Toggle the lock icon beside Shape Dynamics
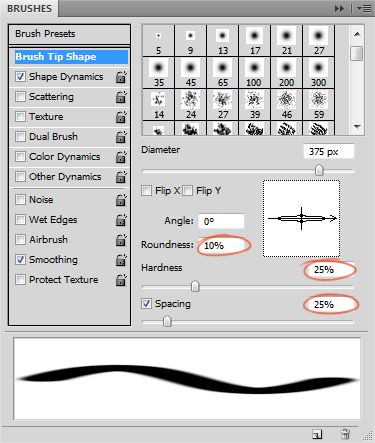The width and height of the screenshot is (375, 443). [x=121, y=77]
